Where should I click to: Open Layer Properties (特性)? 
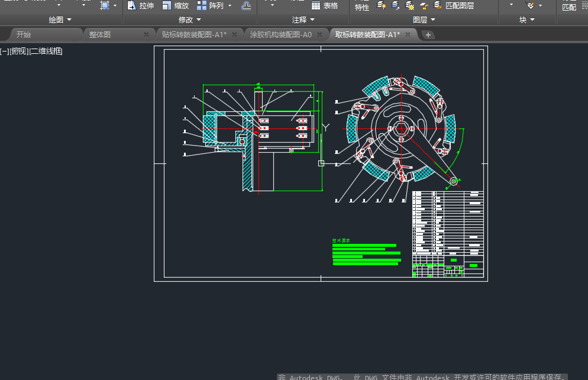[361, 7]
